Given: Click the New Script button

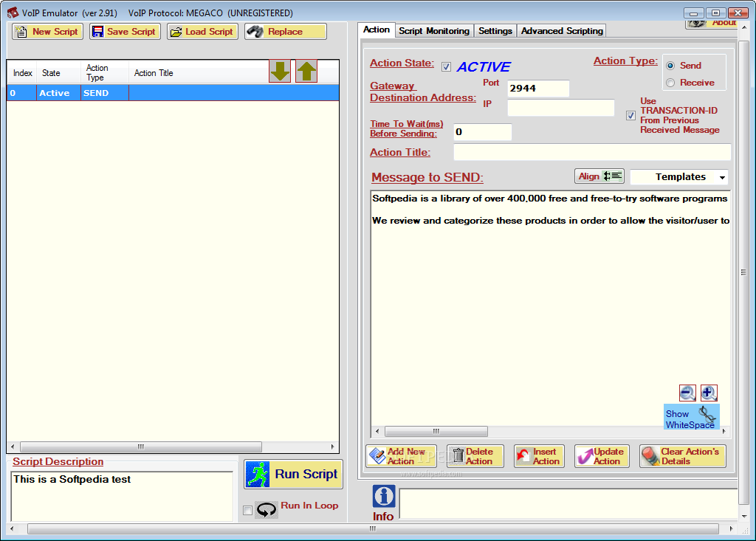Looking at the screenshot, I should coord(47,32).
